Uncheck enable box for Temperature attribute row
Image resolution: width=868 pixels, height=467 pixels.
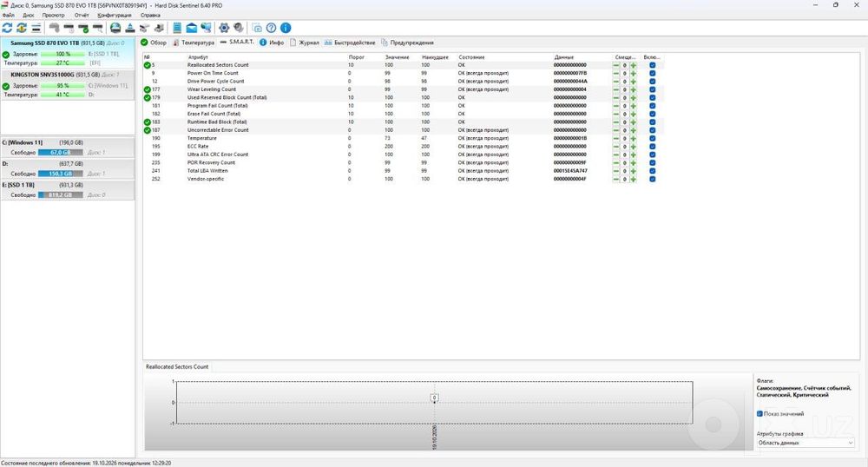point(652,138)
